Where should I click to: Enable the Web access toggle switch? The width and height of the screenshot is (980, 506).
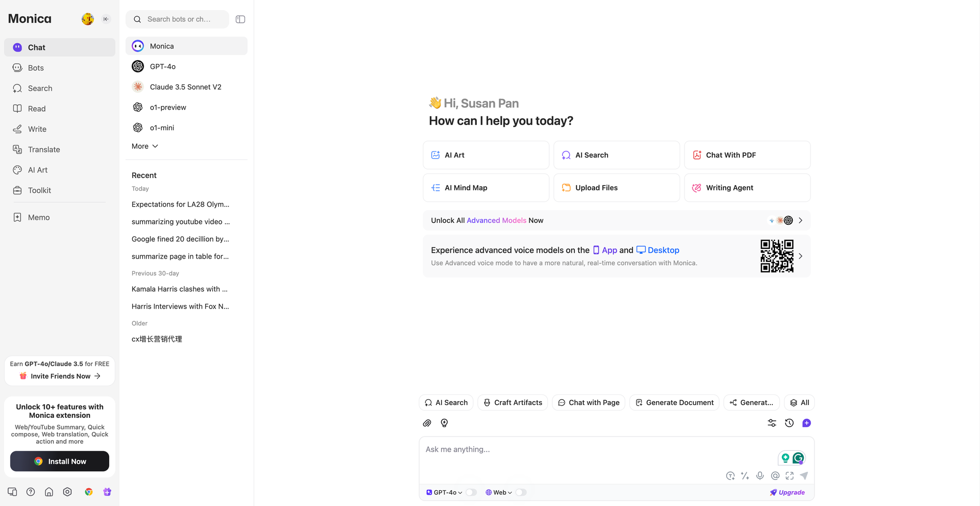tap(521, 492)
